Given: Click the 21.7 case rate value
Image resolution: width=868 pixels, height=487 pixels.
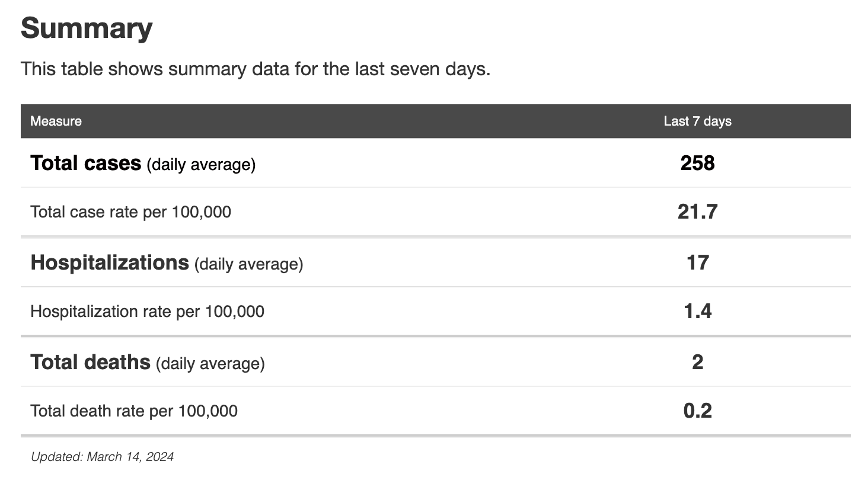Looking at the screenshot, I should [x=697, y=212].
